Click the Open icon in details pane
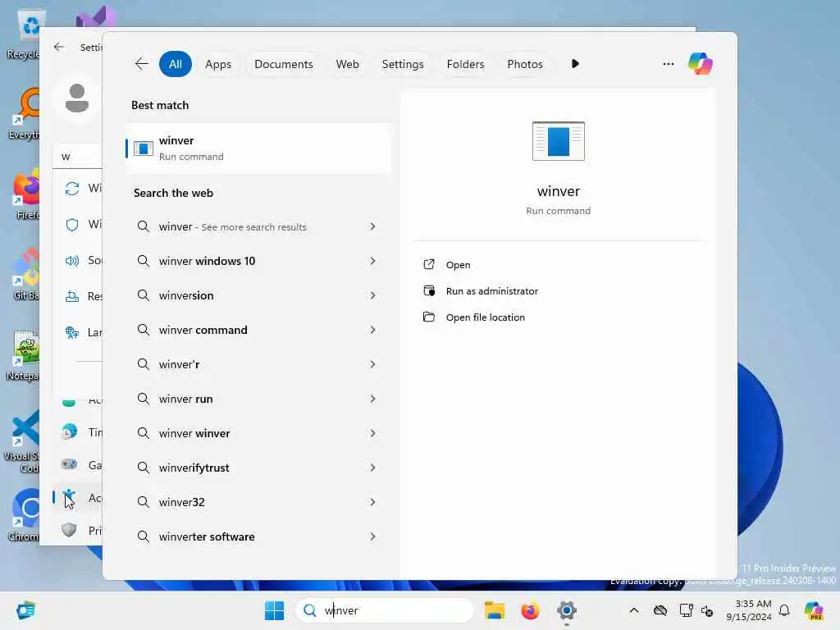 pos(428,264)
